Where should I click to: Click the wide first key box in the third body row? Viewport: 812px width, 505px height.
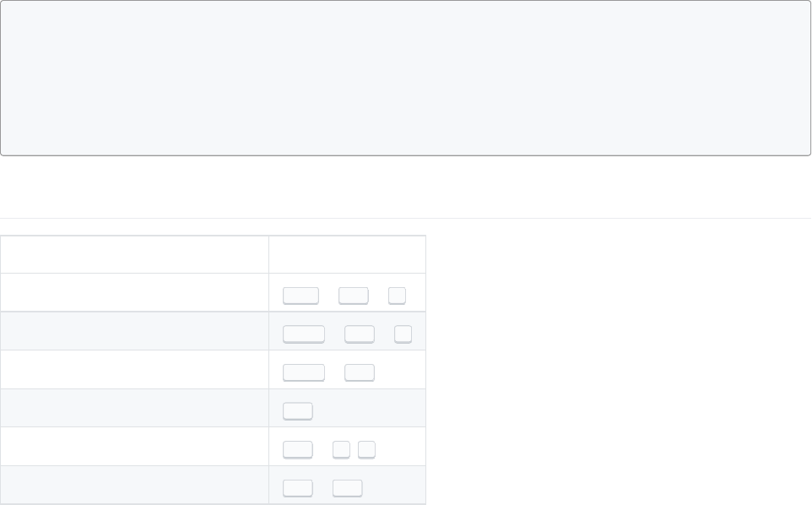(304, 372)
